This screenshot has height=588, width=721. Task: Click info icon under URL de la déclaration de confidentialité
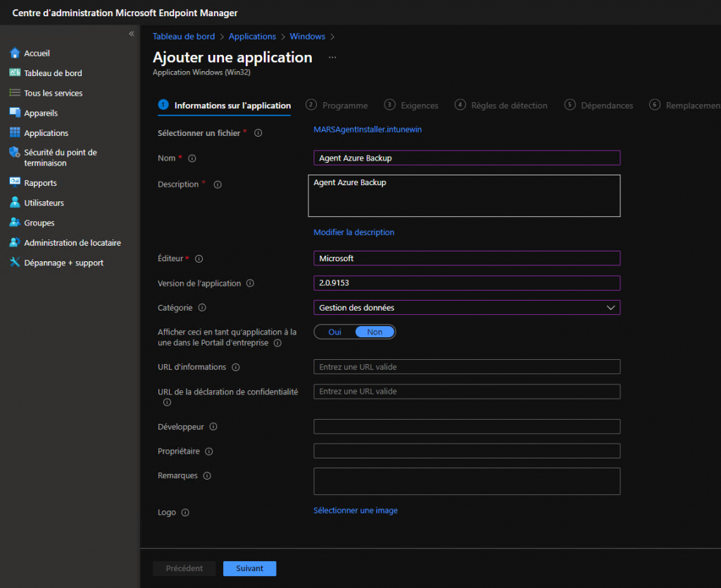pyautogui.click(x=167, y=402)
